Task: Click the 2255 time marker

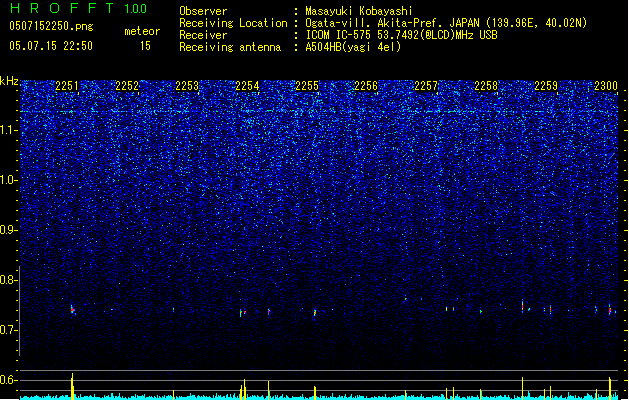Action: [x=307, y=86]
